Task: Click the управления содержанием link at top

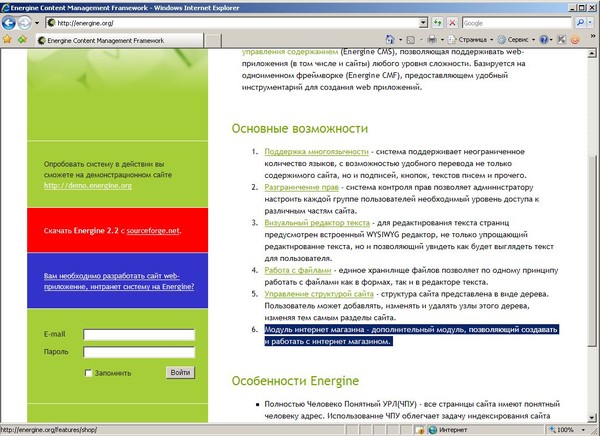Action: (290, 52)
